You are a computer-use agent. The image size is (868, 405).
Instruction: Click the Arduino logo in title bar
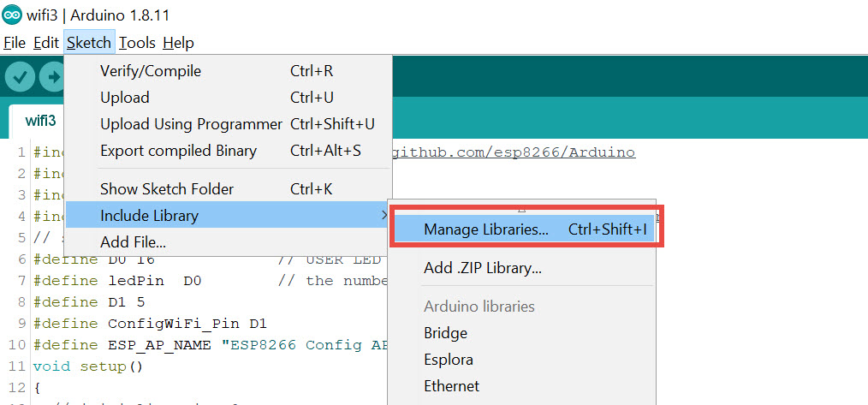click(x=12, y=15)
